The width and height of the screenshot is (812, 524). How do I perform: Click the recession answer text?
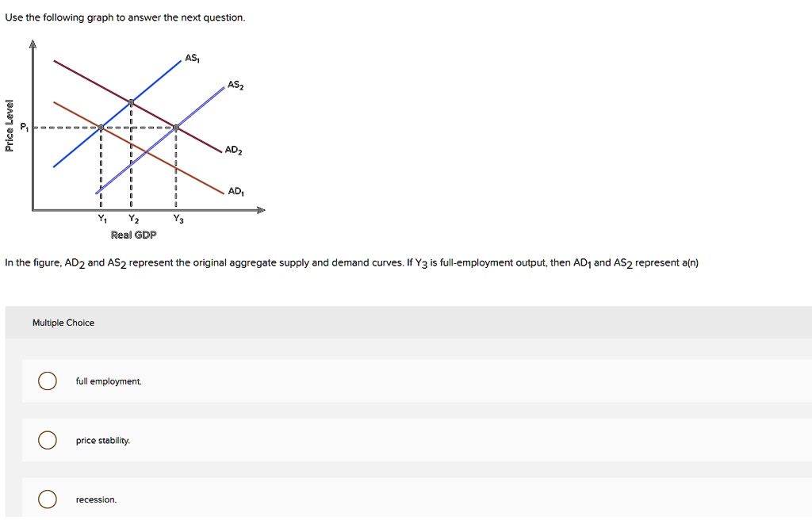[x=97, y=499]
